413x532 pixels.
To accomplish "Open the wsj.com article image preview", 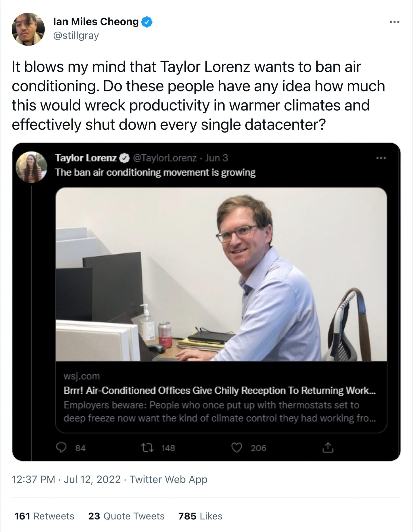I will [221, 274].
